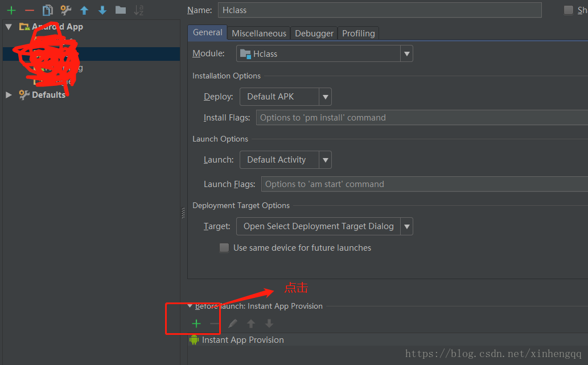This screenshot has height=365, width=588.
Task: Click the Launch Flags input field
Action: [425, 184]
